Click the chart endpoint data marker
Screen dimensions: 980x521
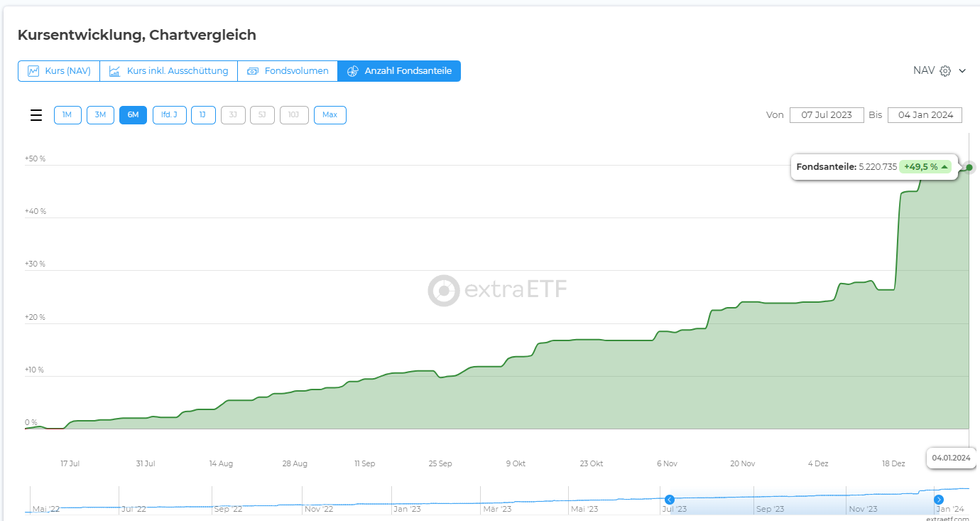click(x=969, y=168)
